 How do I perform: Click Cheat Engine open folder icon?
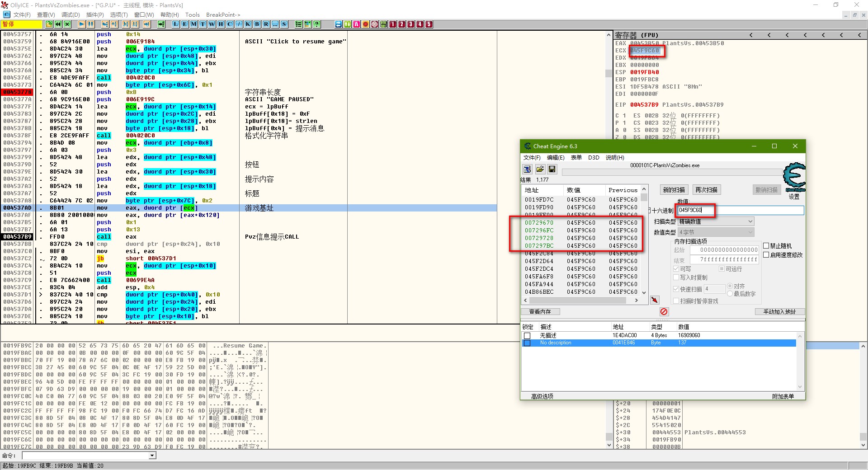coord(540,169)
